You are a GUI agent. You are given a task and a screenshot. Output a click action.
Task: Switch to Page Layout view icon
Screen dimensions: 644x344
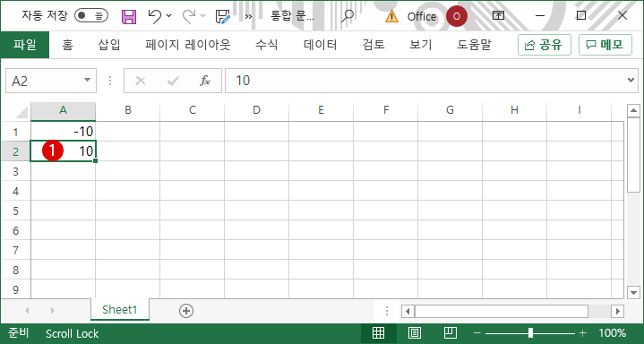tap(415, 333)
